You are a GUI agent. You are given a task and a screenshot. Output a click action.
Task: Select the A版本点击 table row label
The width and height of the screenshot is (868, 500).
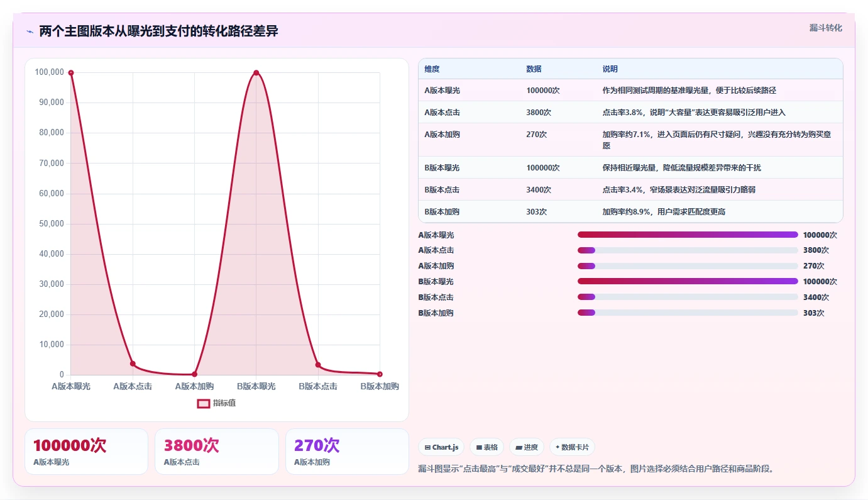pos(442,113)
